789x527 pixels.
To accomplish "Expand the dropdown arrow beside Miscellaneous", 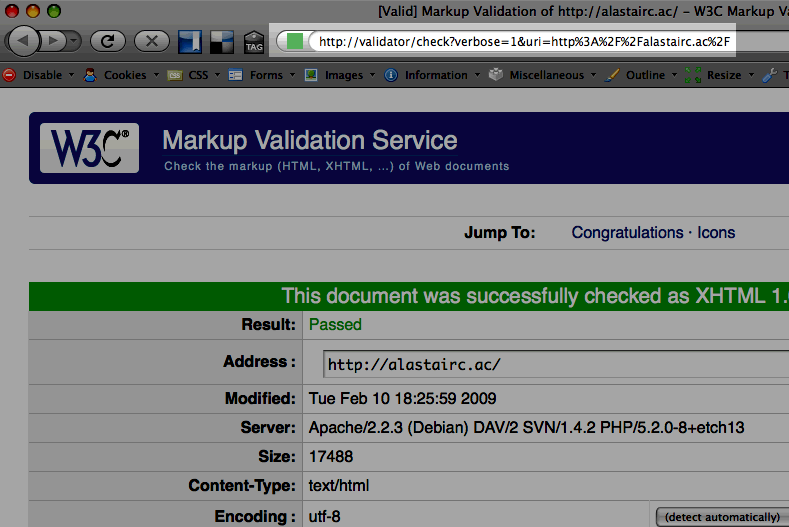I will click(x=593, y=75).
